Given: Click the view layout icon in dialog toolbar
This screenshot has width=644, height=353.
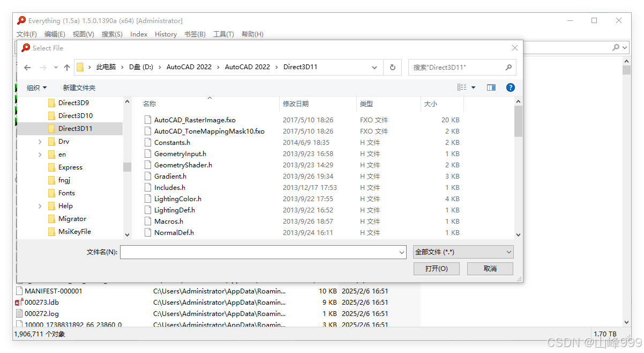Looking at the screenshot, I should point(462,87).
